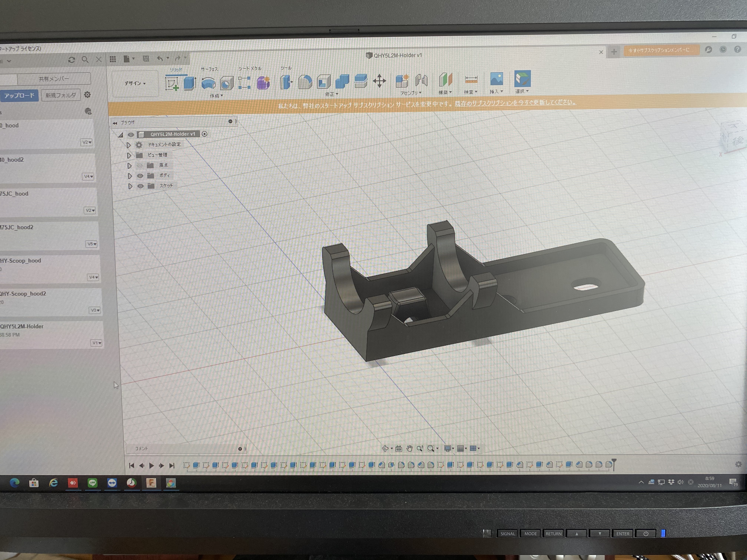Screen dimensions: 747x560
Task: Show the hidden 原点 origin folder
Action: (x=140, y=165)
